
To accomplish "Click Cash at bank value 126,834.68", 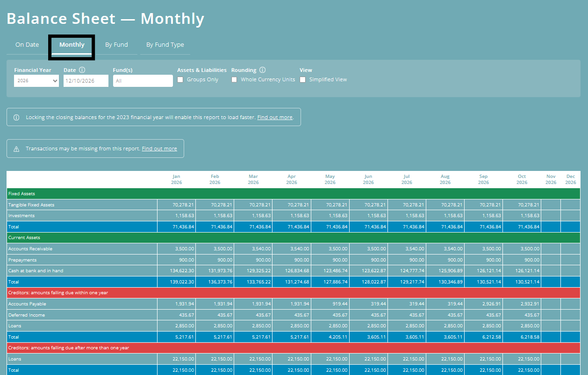I will click(x=296, y=271).
